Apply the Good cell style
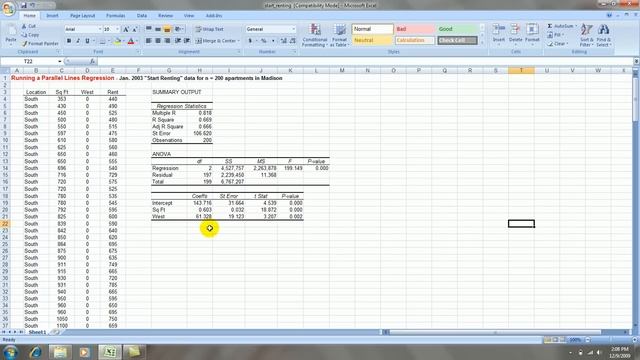This screenshot has height=360, width=640. [x=457, y=29]
